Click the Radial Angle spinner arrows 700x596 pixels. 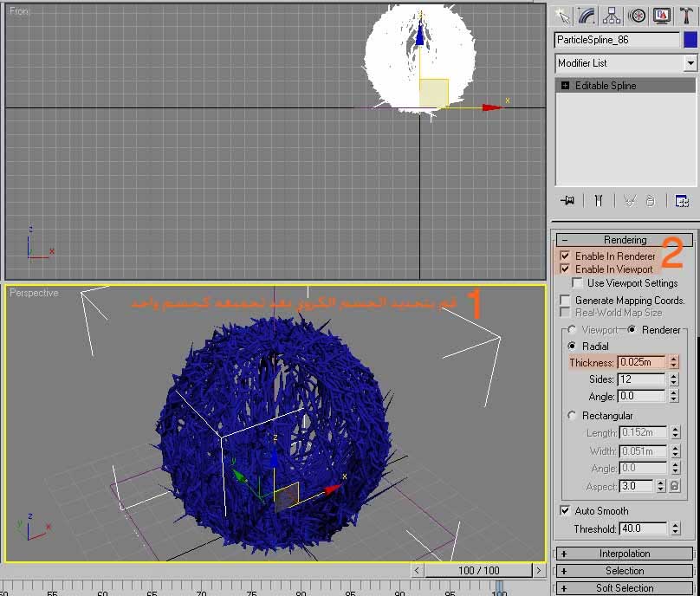[674, 396]
